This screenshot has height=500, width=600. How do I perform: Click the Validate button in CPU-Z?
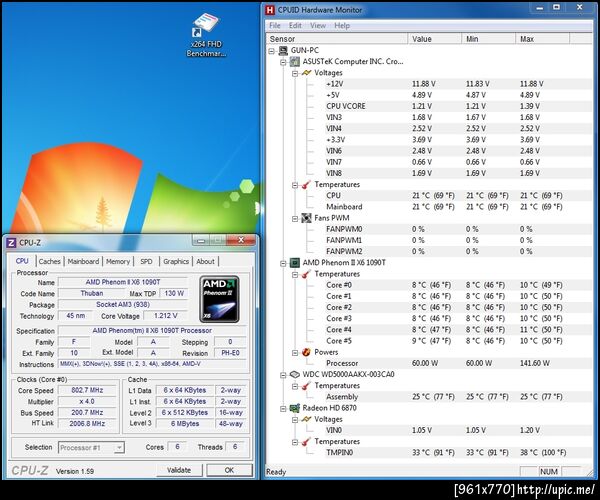[x=179, y=470]
